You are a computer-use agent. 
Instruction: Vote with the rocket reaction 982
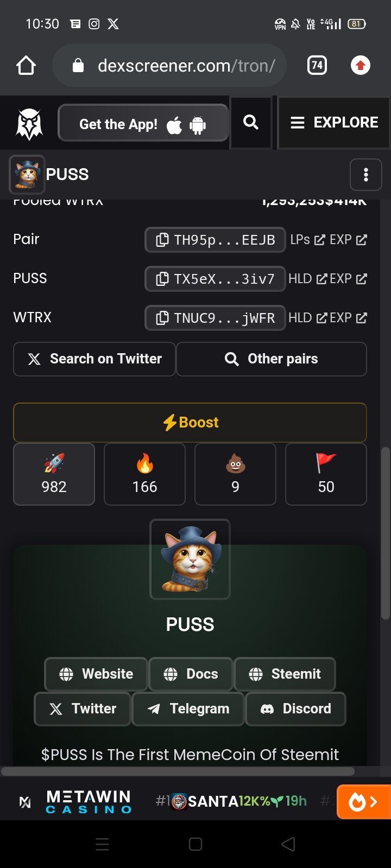[x=54, y=474]
